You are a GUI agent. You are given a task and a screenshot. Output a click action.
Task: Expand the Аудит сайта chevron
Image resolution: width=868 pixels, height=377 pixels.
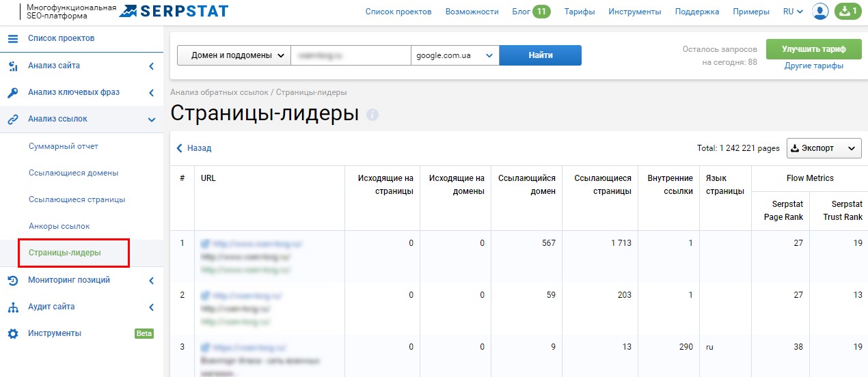(x=151, y=307)
